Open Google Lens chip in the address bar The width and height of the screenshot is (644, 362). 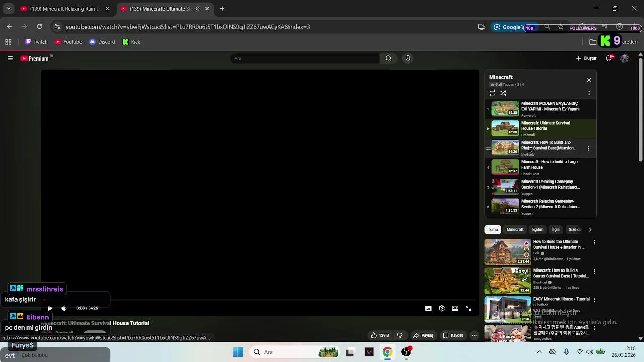(x=508, y=27)
